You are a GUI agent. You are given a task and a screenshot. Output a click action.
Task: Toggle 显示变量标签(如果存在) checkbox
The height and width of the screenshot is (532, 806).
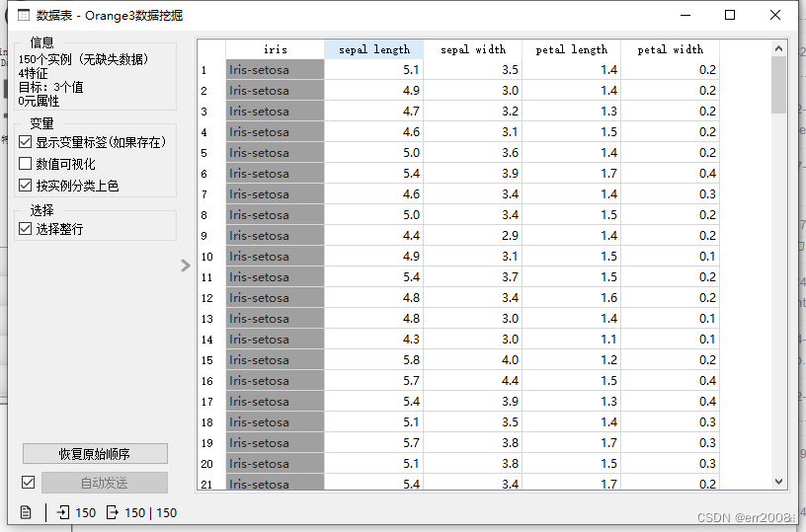click(26, 142)
